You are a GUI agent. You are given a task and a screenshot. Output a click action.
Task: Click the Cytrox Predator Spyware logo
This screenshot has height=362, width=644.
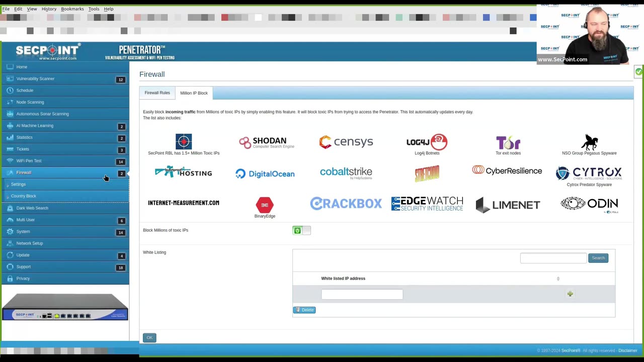[589, 173]
